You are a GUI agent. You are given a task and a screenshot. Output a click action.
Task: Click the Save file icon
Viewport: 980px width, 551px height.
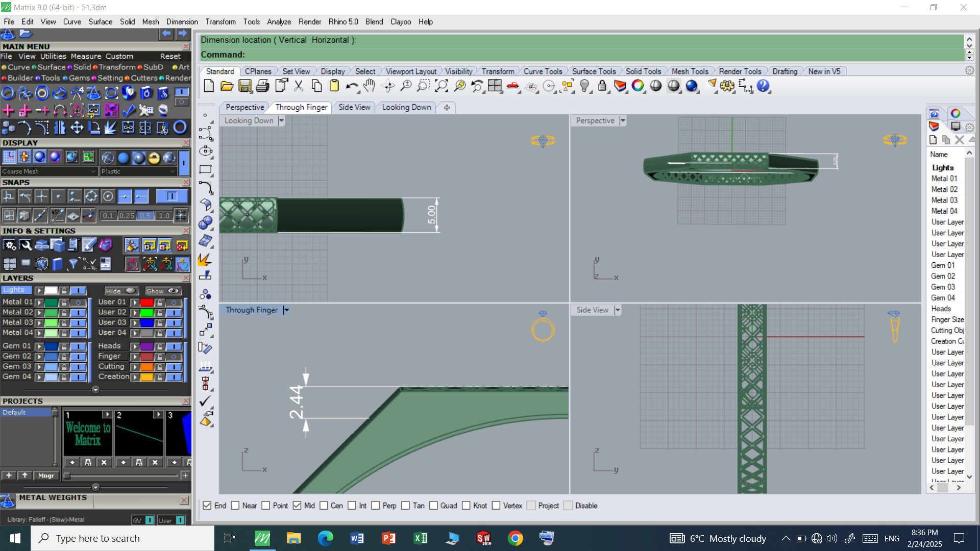click(245, 86)
